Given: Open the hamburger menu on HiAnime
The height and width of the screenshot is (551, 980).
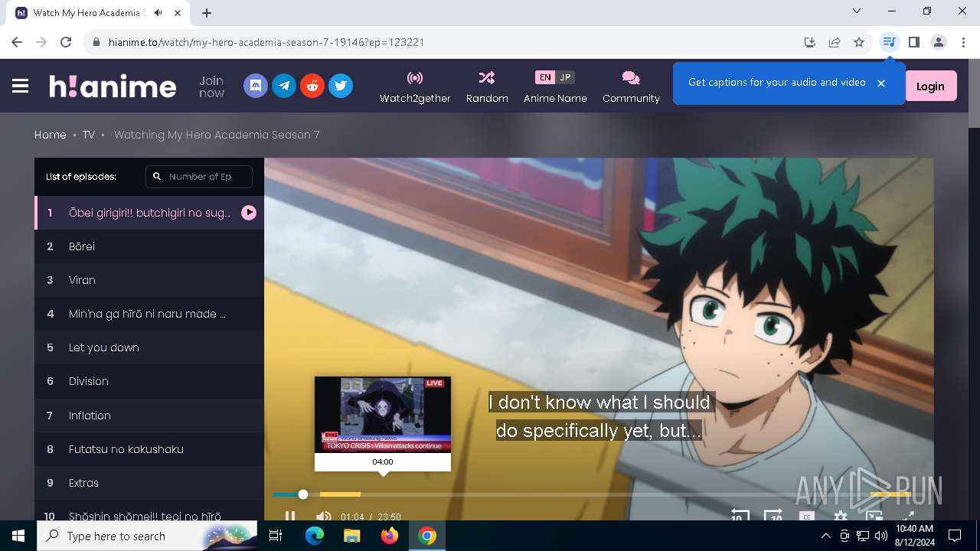Looking at the screenshot, I should tap(21, 86).
